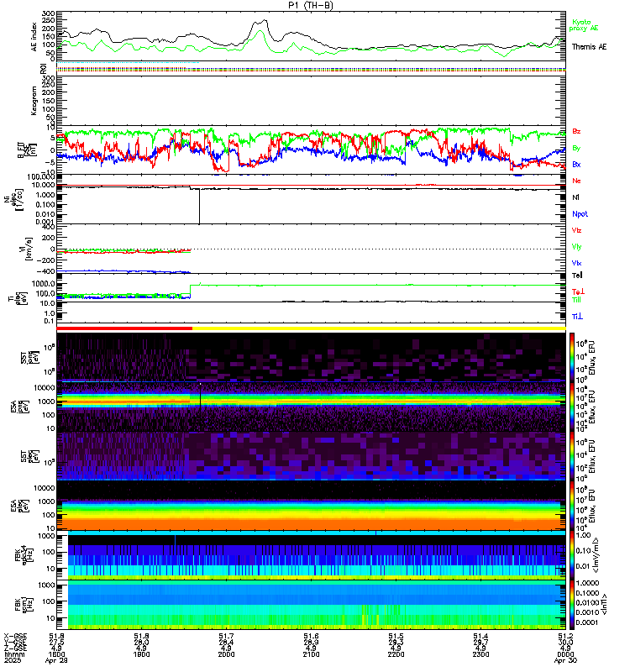Click the Apr 30 date label
The image size is (630, 672).
pyautogui.click(x=565, y=660)
